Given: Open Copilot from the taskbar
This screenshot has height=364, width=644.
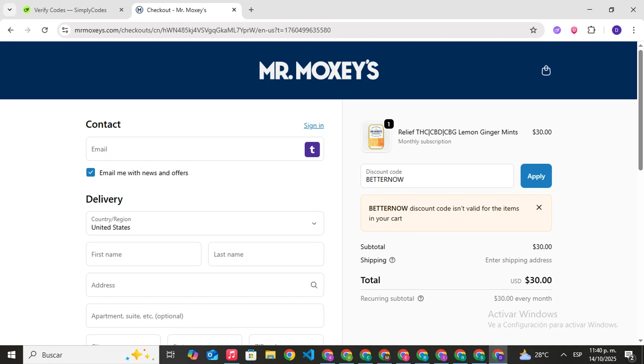Looking at the screenshot, I should [193, 355].
